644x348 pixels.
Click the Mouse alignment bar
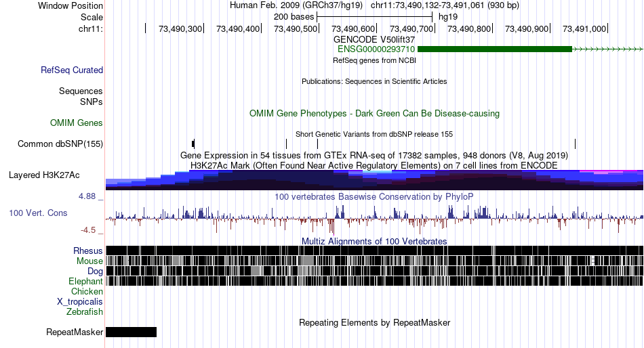coord(375,261)
